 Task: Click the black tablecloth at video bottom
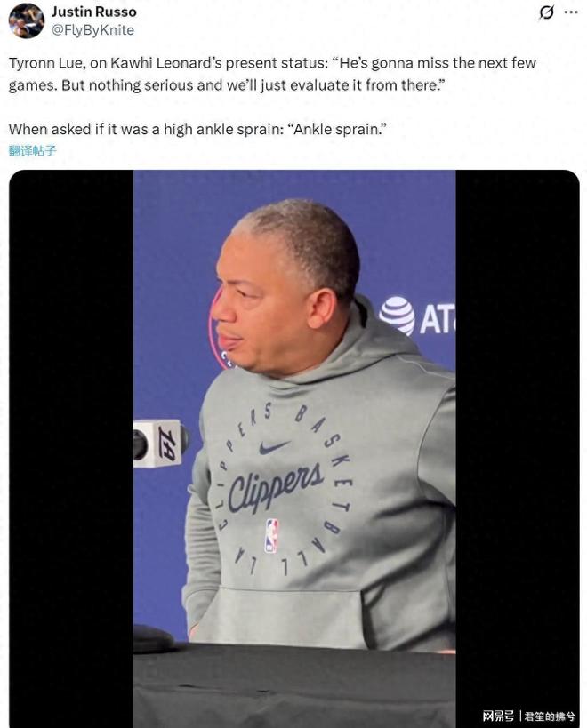tap(294, 685)
